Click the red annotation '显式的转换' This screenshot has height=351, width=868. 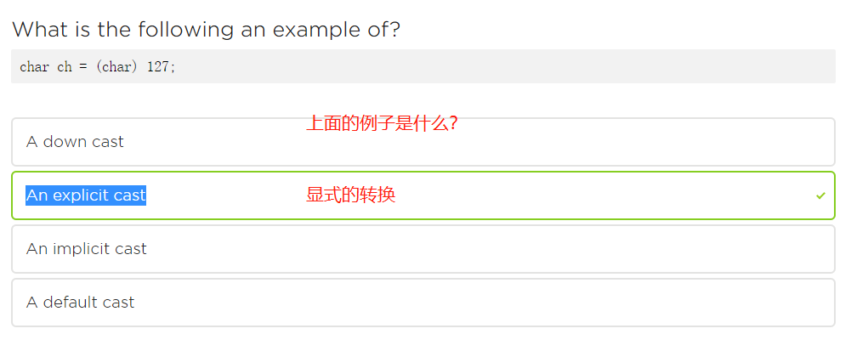pos(350,195)
